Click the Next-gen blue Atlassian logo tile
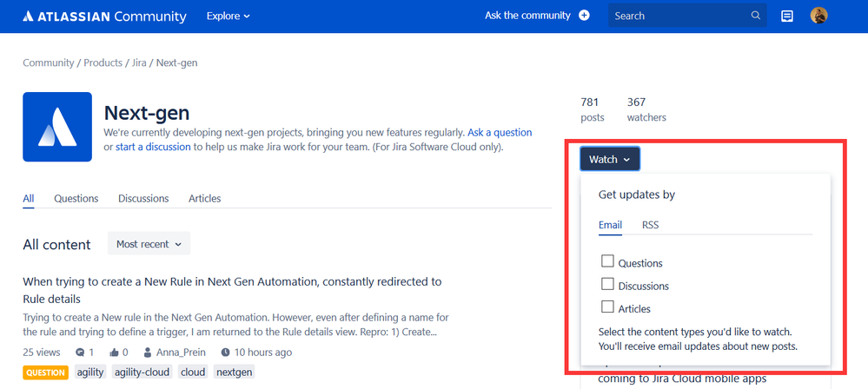Image resolution: width=868 pixels, height=389 pixels. point(57,127)
